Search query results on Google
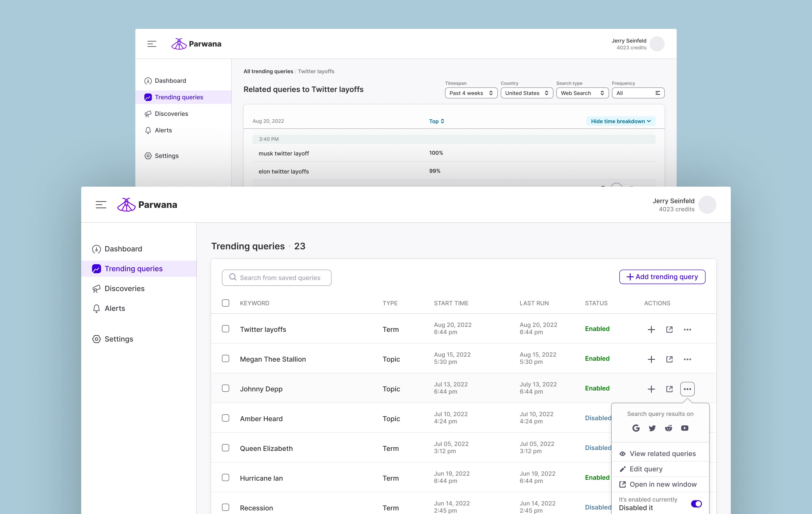The image size is (812, 514). click(636, 428)
